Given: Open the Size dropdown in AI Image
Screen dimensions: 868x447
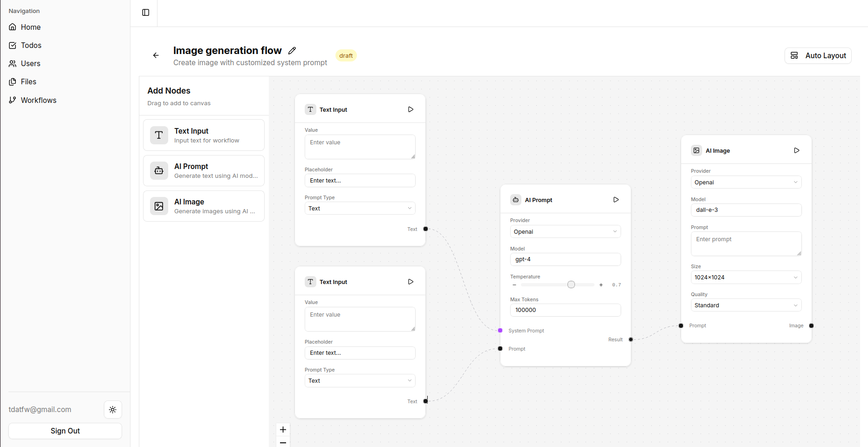Looking at the screenshot, I should click(x=745, y=277).
